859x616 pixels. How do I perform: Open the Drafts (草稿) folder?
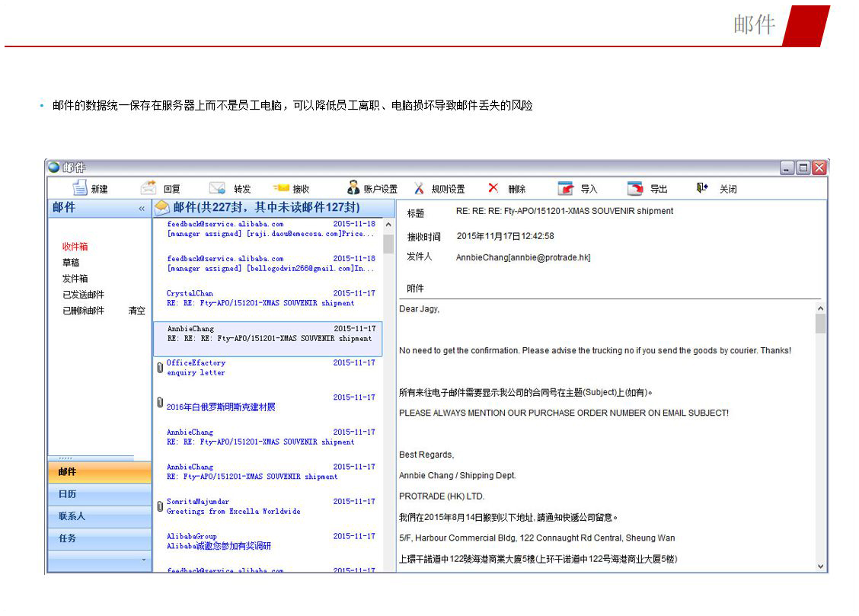[x=71, y=263]
